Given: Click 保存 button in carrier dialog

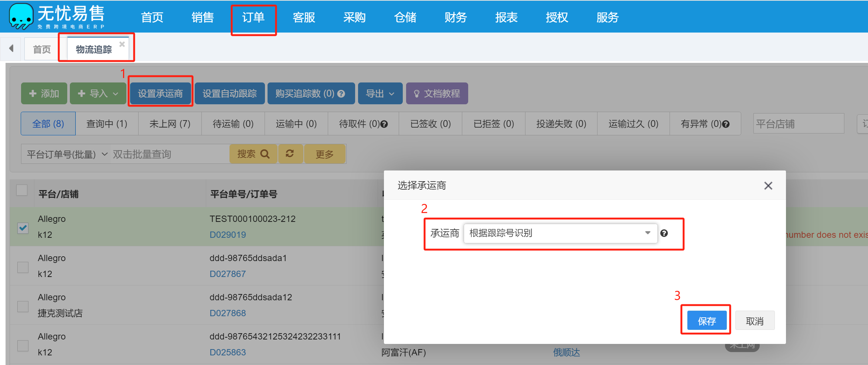Looking at the screenshot, I should (x=707, y=321).
